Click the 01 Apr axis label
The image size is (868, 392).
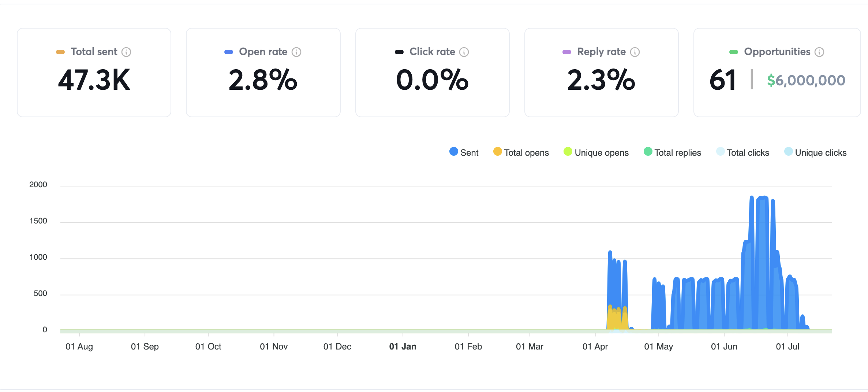[595, 347]
